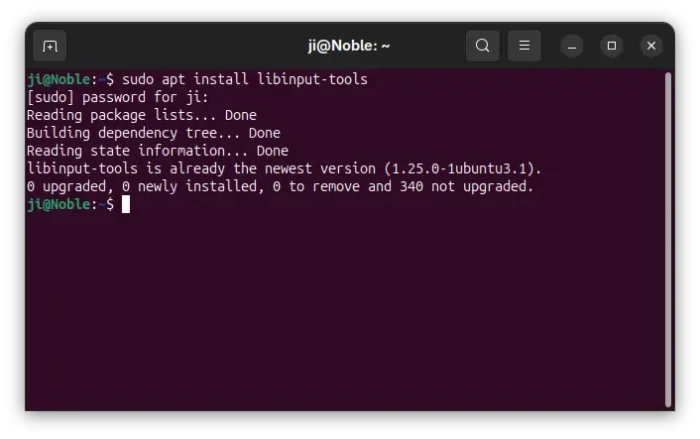Viewport: 700px width, 439px height.
Task: Click the window title ji@Noble: ~
Action: tap(349, 46)
